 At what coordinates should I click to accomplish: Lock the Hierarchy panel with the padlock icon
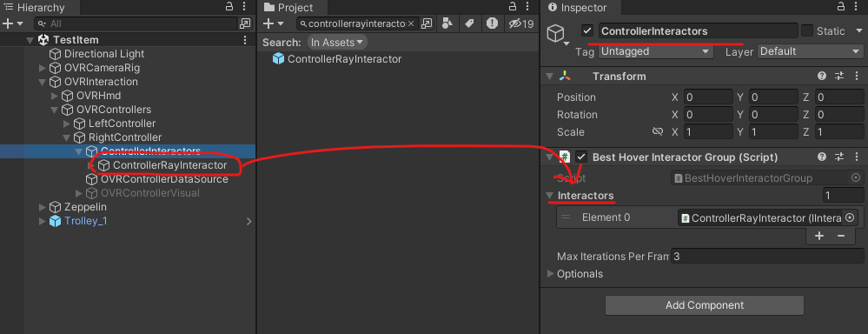[x=229, y=7]
